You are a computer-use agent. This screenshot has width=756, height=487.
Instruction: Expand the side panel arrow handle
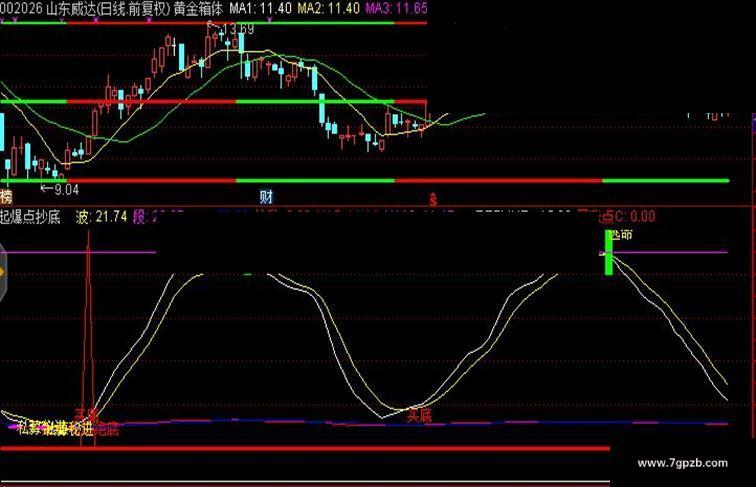click(x=2, y=272)
